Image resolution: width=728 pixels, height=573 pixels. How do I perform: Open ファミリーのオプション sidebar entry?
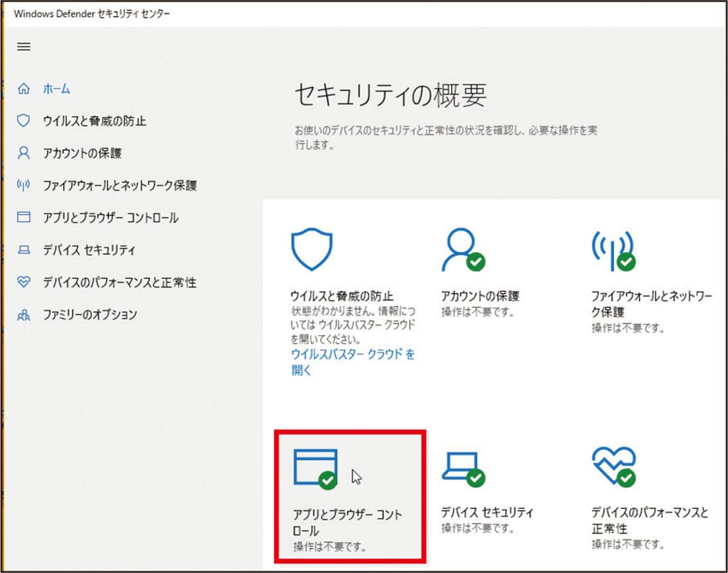pos(90,314)
